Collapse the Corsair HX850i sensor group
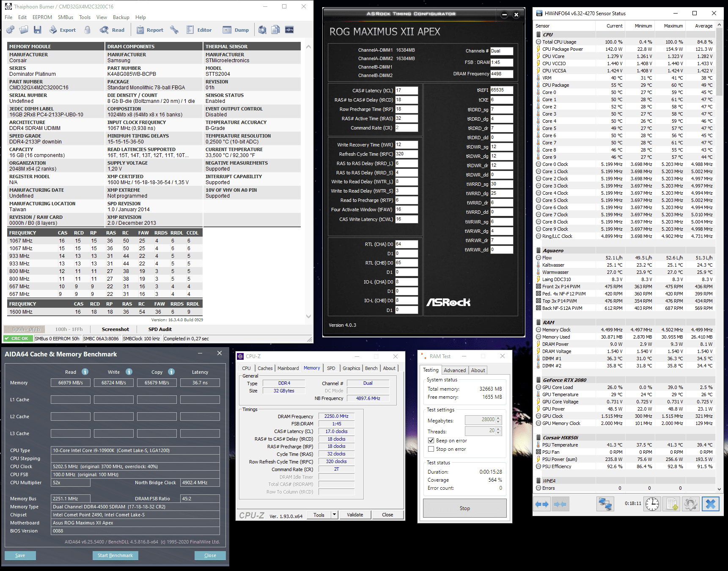 point(538,438)
